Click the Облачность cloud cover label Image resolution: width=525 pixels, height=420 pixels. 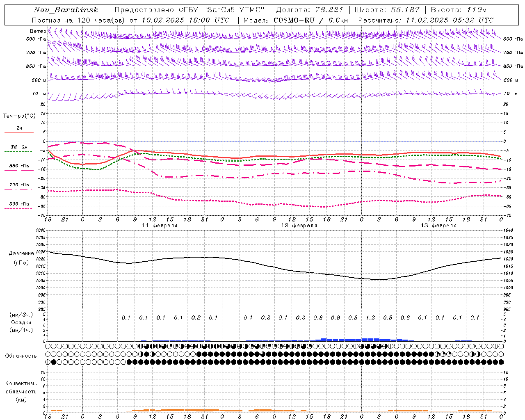click(21, 356)
